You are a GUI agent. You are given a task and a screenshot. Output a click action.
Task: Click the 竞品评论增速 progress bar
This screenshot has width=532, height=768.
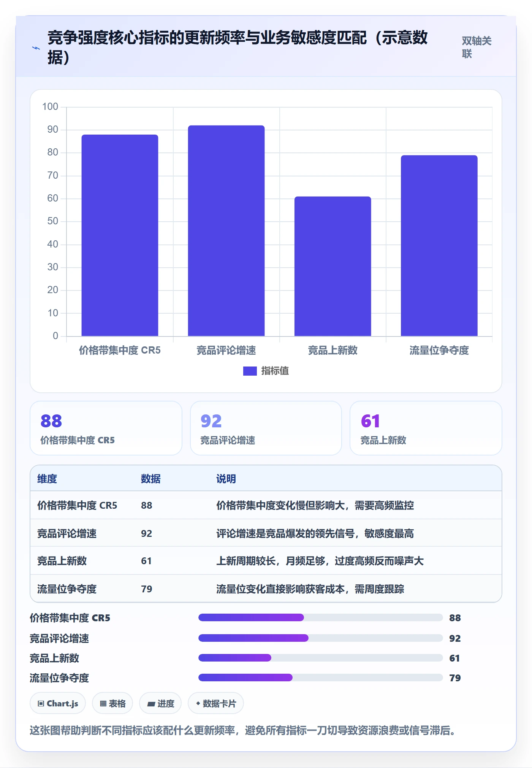(320, 638)
